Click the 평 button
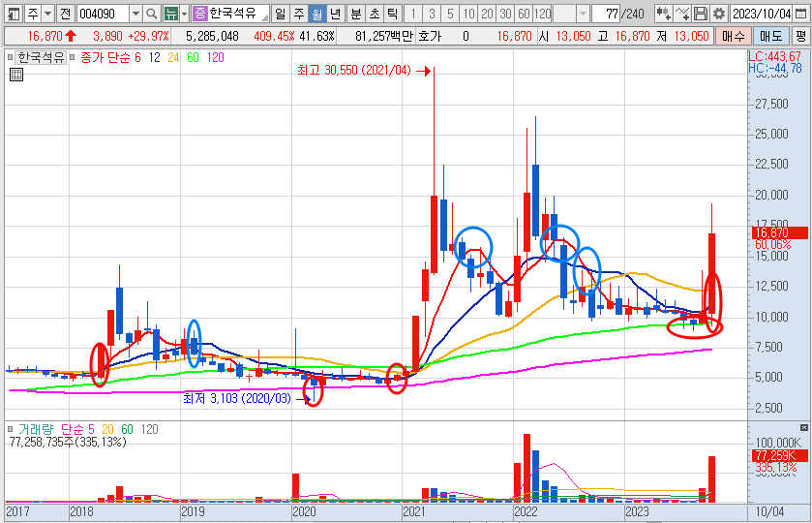 pyautogui.click(x=801, y=36)
